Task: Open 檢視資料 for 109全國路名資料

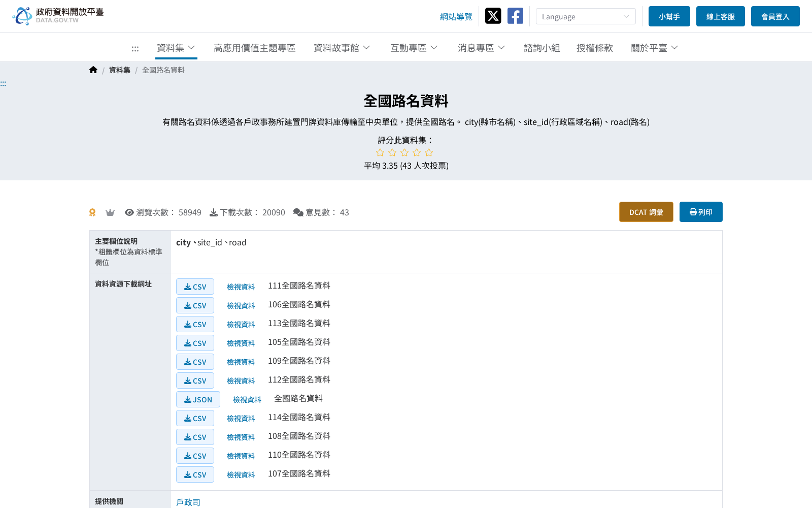Action: click(x=241, y=362)
